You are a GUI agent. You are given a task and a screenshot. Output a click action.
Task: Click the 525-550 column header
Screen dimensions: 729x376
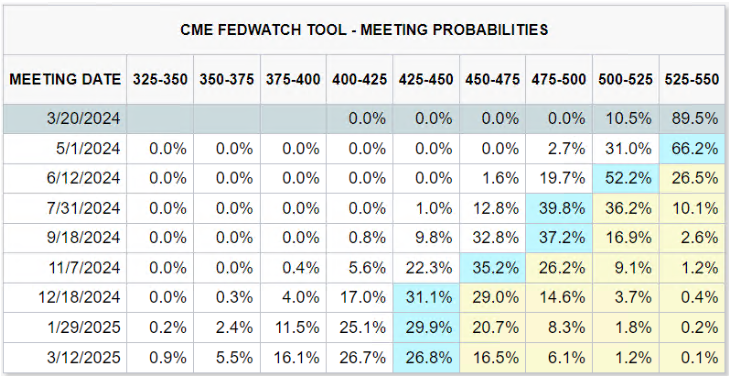coord(692,79)
